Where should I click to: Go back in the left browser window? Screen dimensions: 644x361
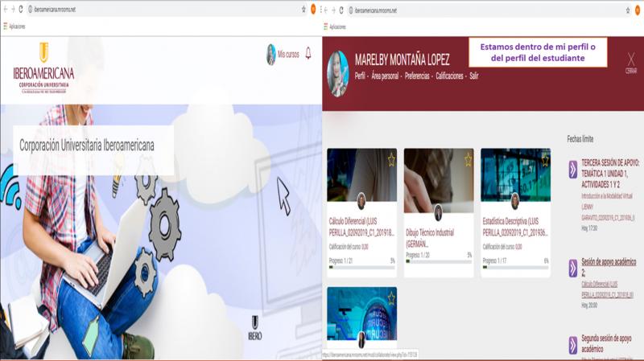6,9
